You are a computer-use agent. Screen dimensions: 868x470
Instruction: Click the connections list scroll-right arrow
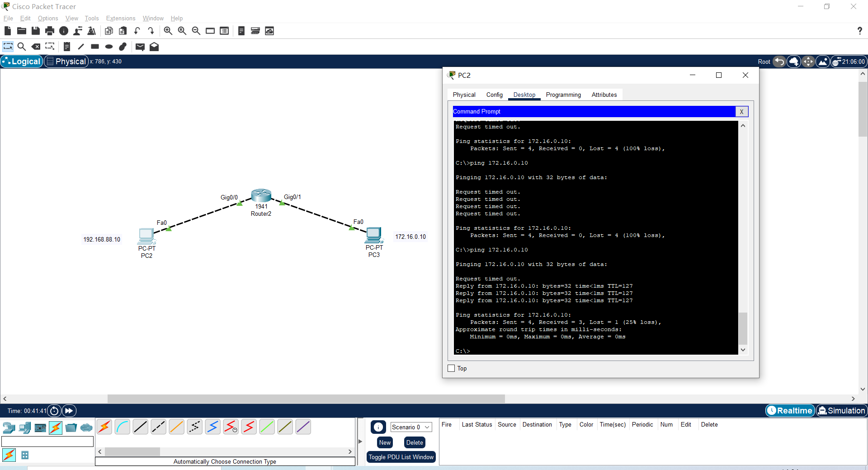coord(350,451)
